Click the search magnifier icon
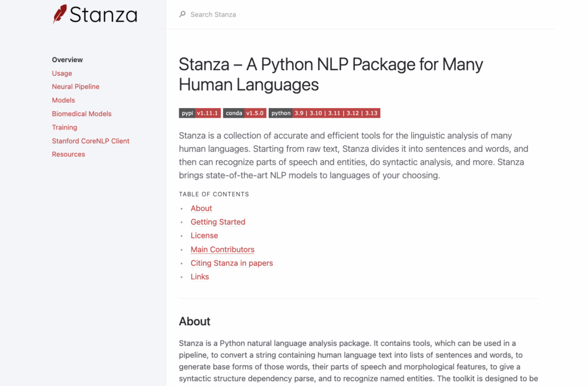The image size is (588, 386). point(183,14)
